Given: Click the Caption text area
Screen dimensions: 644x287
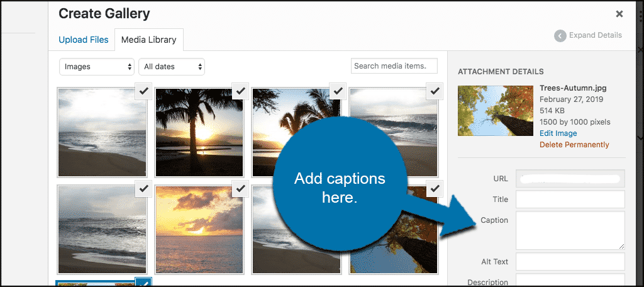Looking at the screenshot, I should point(570,230).
